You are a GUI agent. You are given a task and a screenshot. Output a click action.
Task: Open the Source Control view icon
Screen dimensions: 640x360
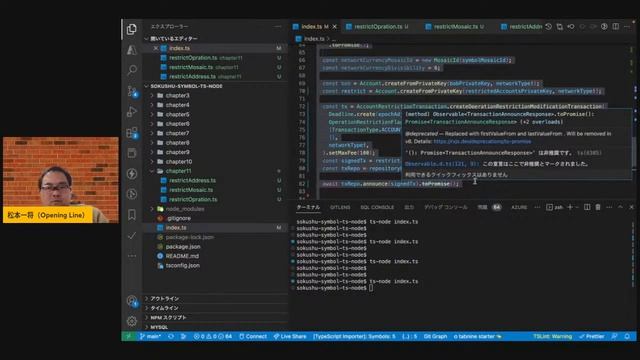tap(131, 91)
